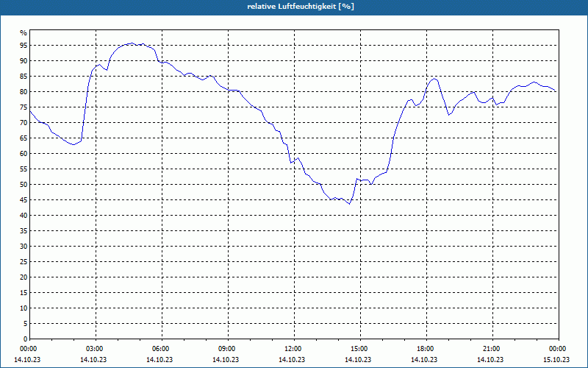This screenshot has width=588, height=368.
Task: Pick the 65 humidity axis label
Action: coord(24,138)
